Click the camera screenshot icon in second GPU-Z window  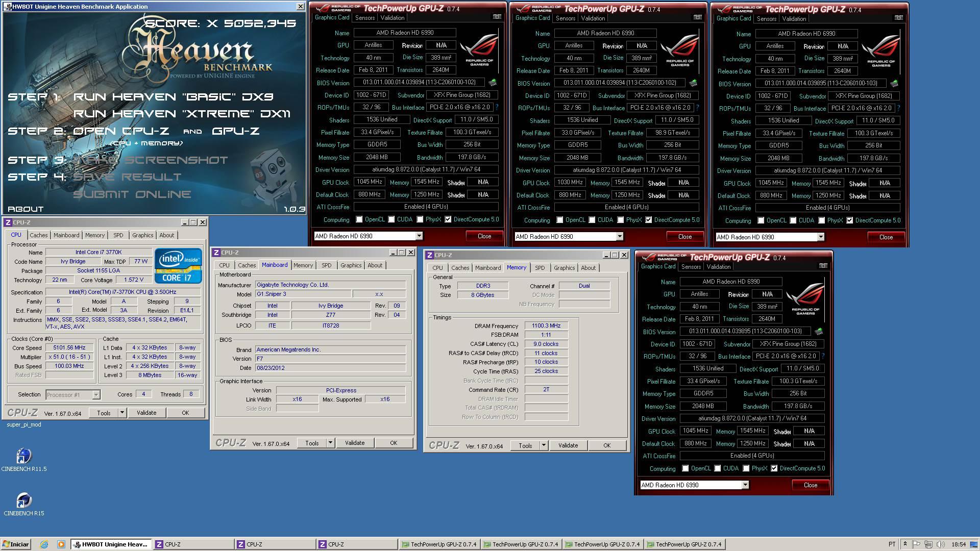697,18
